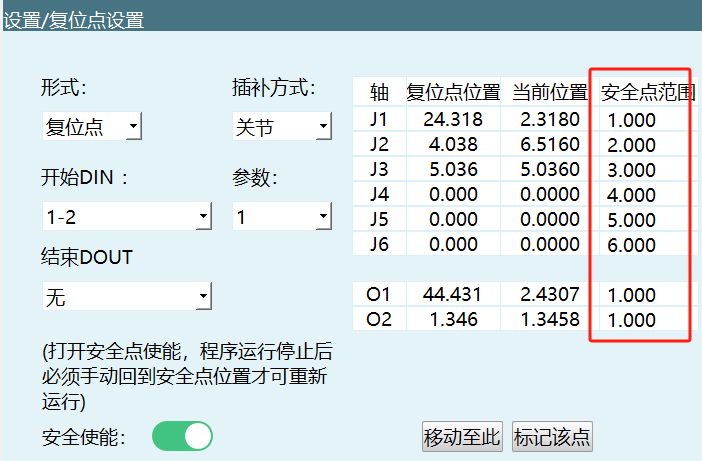
Task: Toggle the 安全使能 switch off
Action: 182,436
